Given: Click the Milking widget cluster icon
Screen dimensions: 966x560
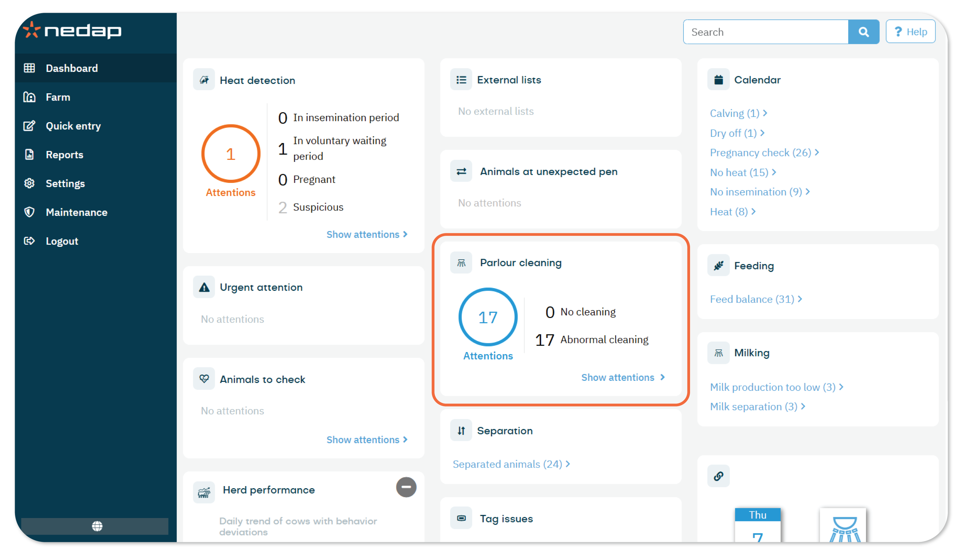Looking at the screenshot, I should point(718,353).
